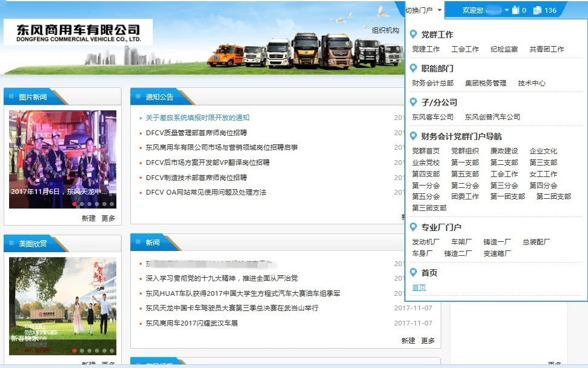
Task: Click the clipboard tasks icon showing 0
Action: click(x=516, y=10)
